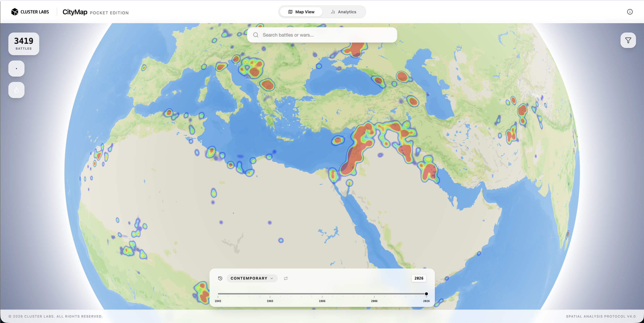Toggle the timeline loop arrows icon
The image size is (644, 323).
286,278
